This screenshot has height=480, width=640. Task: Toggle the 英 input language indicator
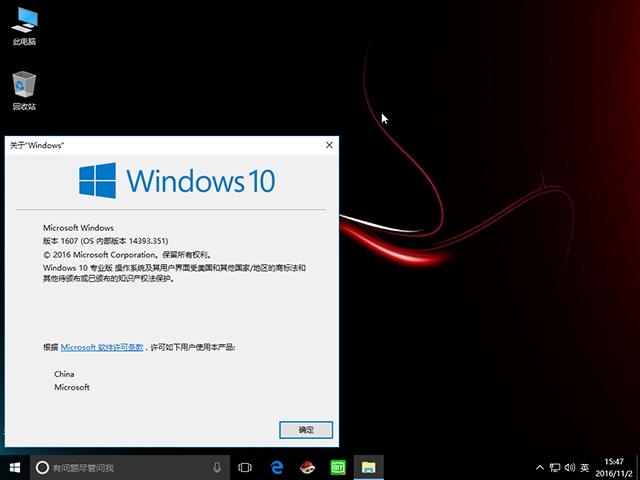pos(584,467)
